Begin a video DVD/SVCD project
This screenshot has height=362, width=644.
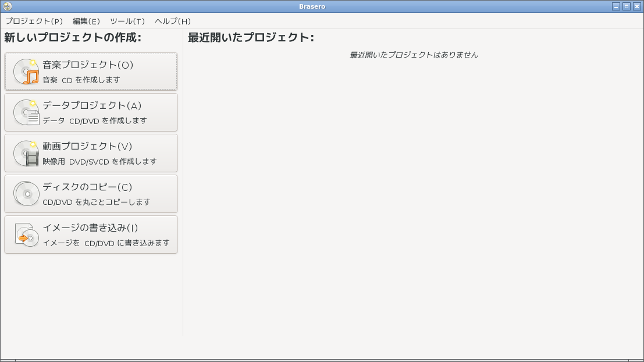tap(91, 152)
